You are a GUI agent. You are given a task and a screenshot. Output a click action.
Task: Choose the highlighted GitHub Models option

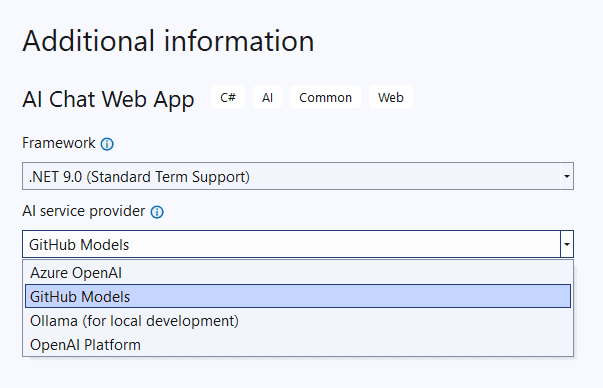tap(298, 296)
